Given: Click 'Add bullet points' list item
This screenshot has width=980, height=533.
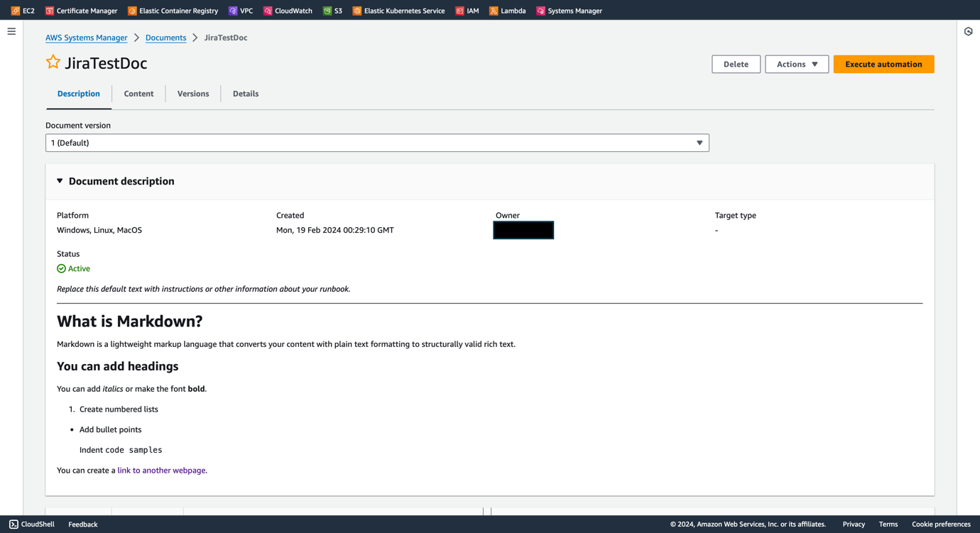Looking at the screenshot, I should (x=110, y=429).
